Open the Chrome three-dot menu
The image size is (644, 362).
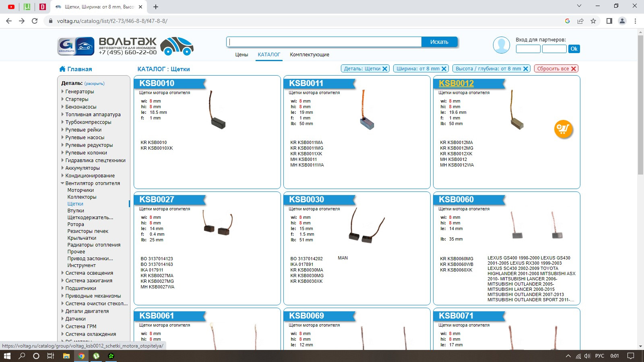(635, 21)
